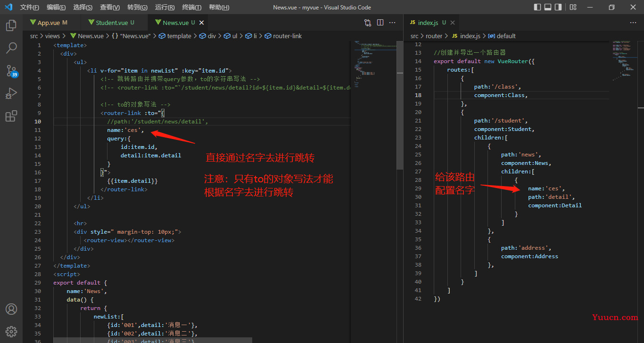644x343 pixels.
Task: Click the Split Editor Right icon
Action: [x=380, y=23]
